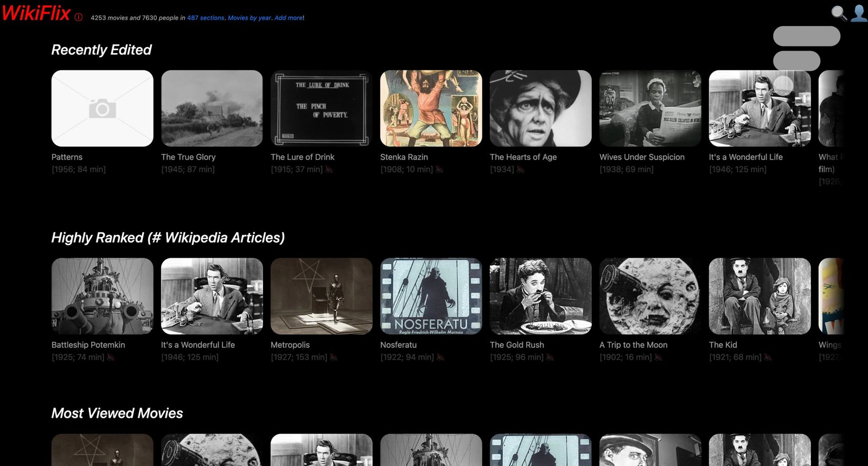The image size is (868, 466).
Task: Click the user profile icon
Action: pyautogui.click(x=859, y=13)
